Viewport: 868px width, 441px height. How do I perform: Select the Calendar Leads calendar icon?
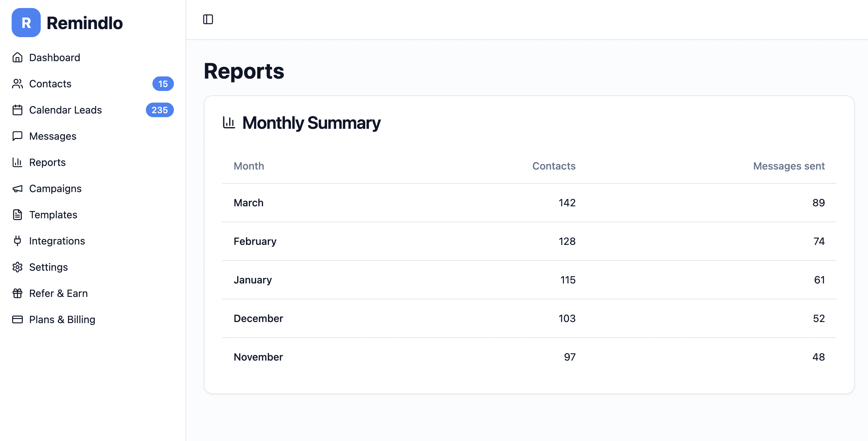[17, 110]
